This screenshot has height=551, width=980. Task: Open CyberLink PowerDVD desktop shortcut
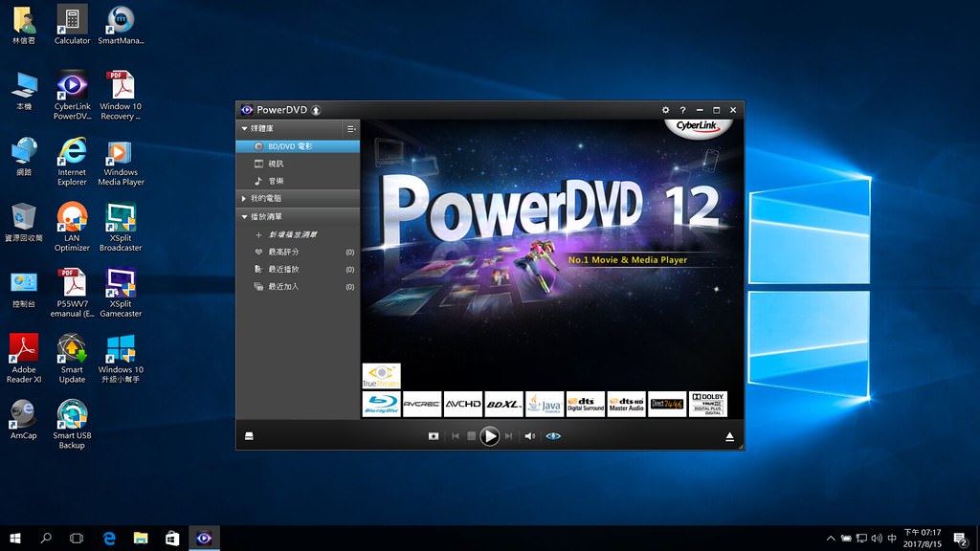tap(72, 96)
